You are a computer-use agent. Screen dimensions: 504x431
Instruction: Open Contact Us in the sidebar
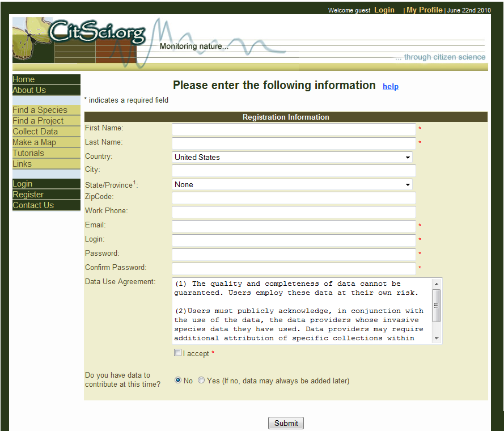click(33, 205)
